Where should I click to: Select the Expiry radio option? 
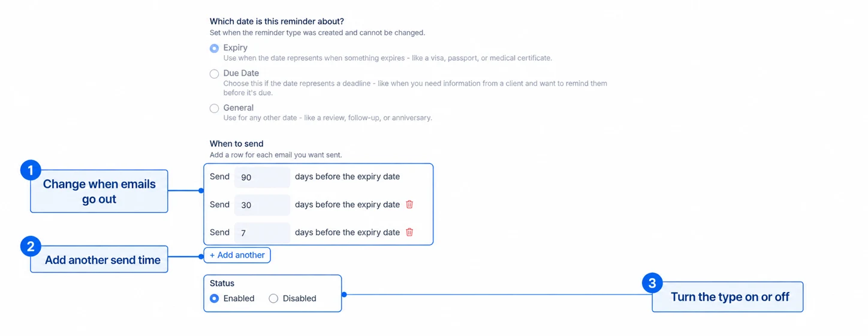(x=214, y=49)
